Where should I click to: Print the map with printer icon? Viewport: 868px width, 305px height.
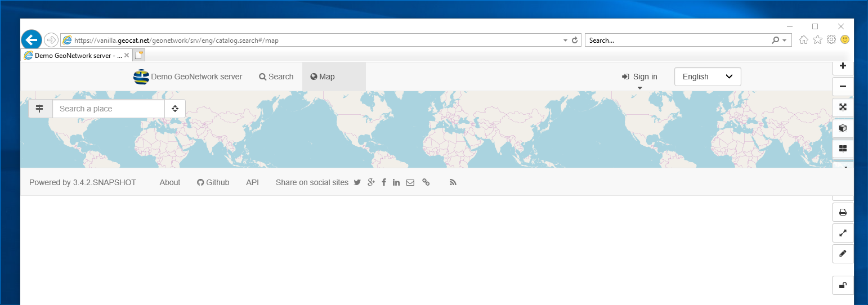pyautogui.click(x=843, y=212)
